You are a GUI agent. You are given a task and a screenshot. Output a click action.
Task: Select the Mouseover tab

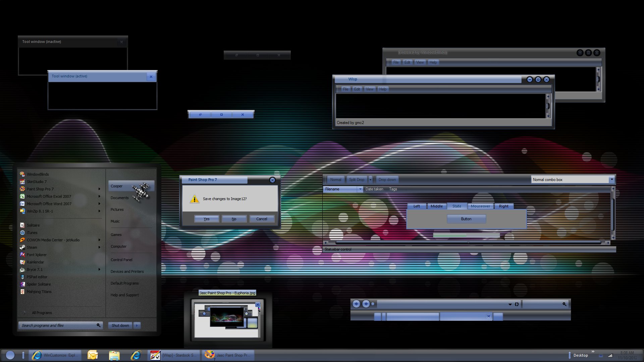click(480, 206)
